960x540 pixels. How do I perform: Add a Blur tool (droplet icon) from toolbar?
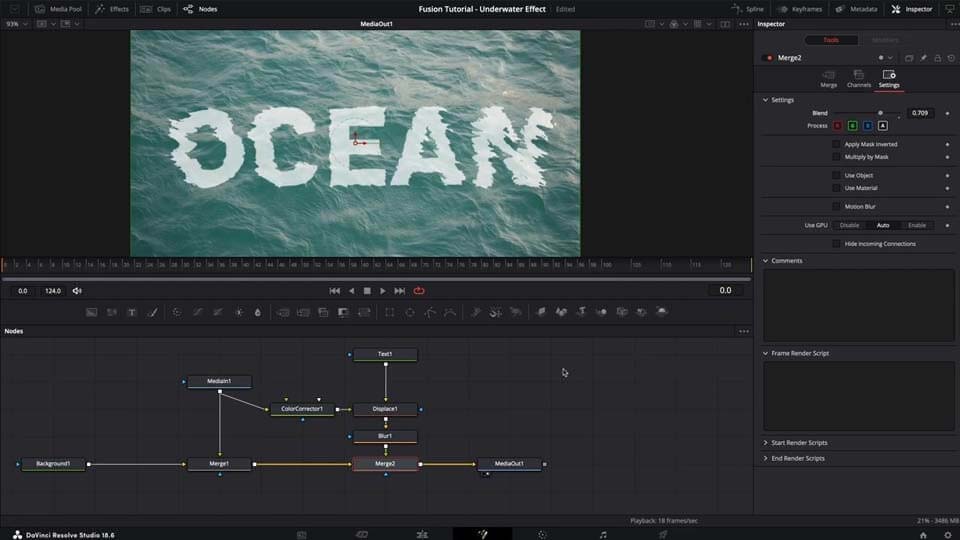point(258,312)
